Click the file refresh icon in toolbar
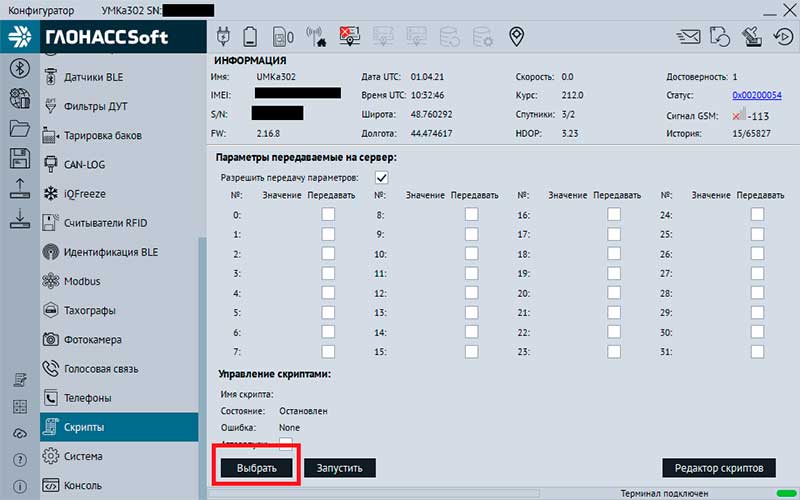This screenshot has width=800, height=500. point(720,37)
